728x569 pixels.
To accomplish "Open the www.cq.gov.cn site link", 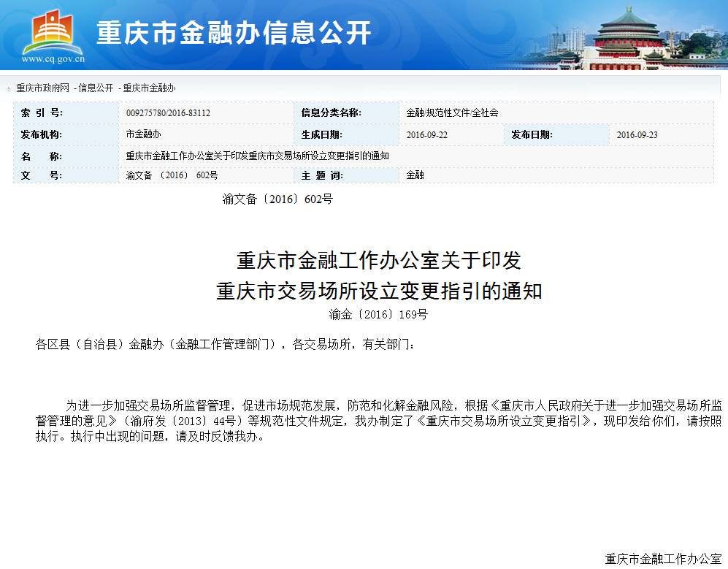I will point(53,59).
